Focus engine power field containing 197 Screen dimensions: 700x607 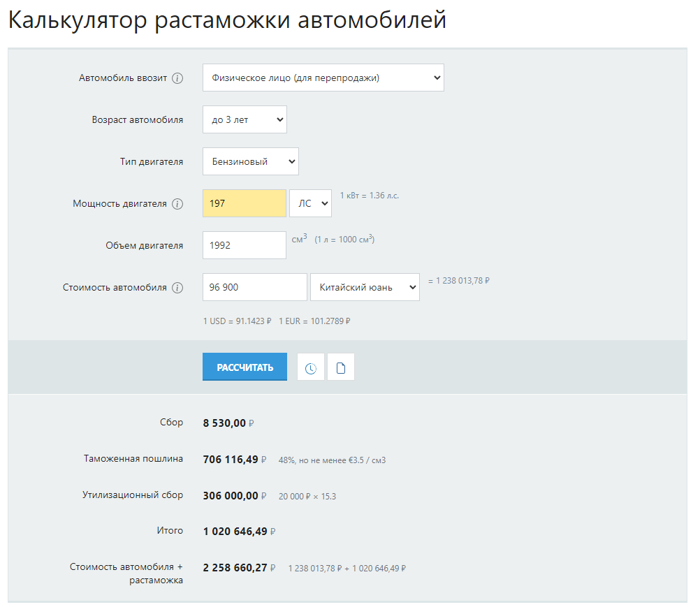(x=244, y=203)
